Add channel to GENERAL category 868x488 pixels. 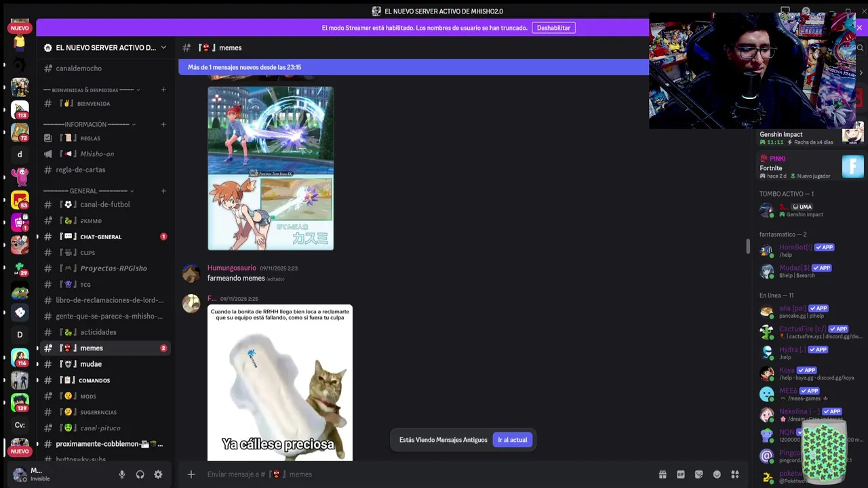(x=163, y=191)
